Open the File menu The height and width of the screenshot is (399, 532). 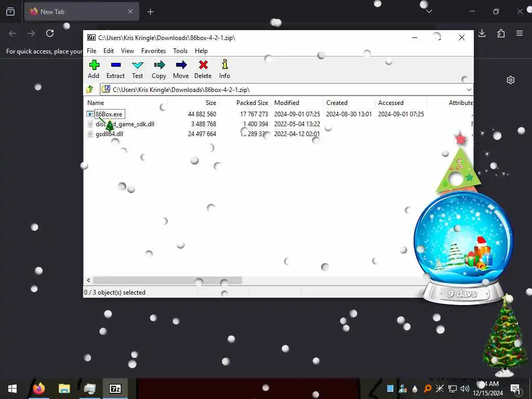click(91, 51)
